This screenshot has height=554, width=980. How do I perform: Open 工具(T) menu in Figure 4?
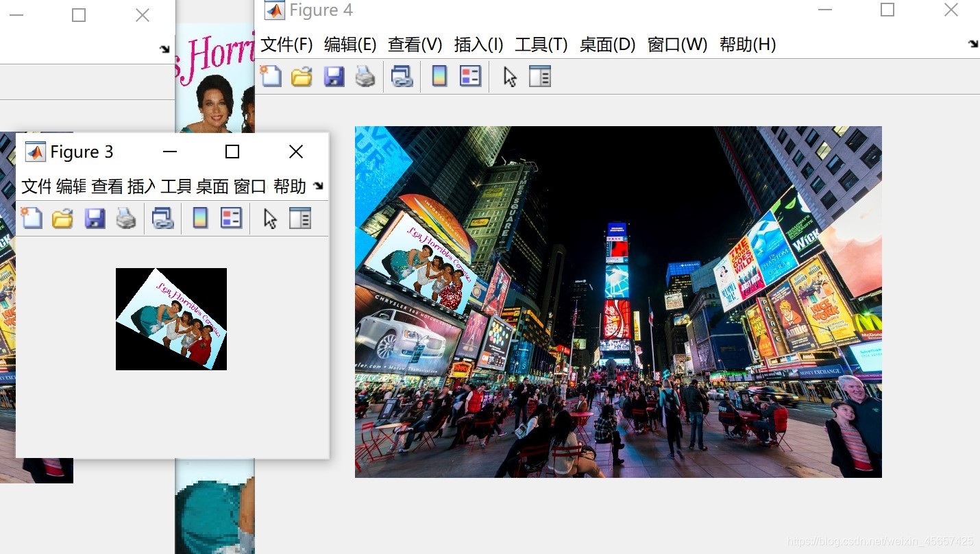click(x=541, y=45)
